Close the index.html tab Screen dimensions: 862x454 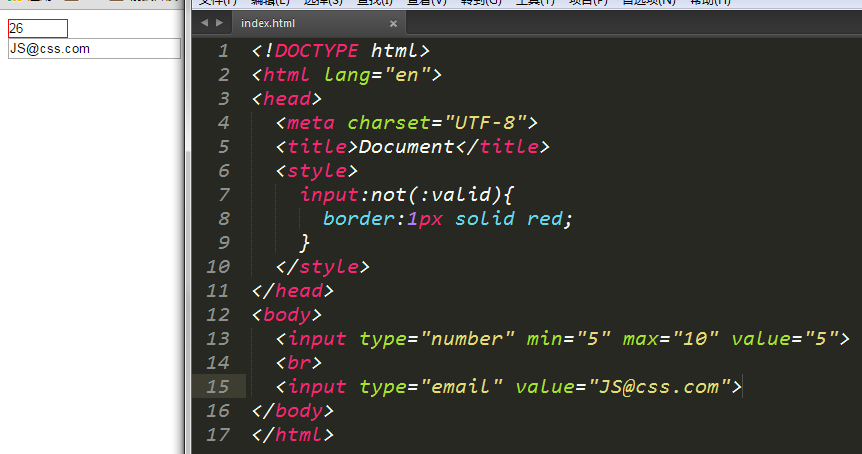pos(393,24)
